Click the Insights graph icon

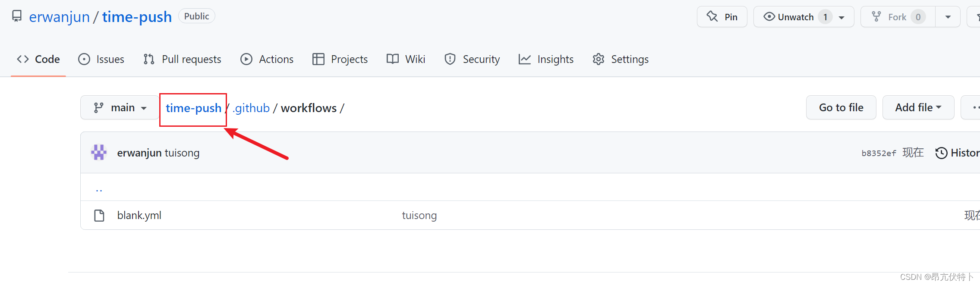coord(525,59)
